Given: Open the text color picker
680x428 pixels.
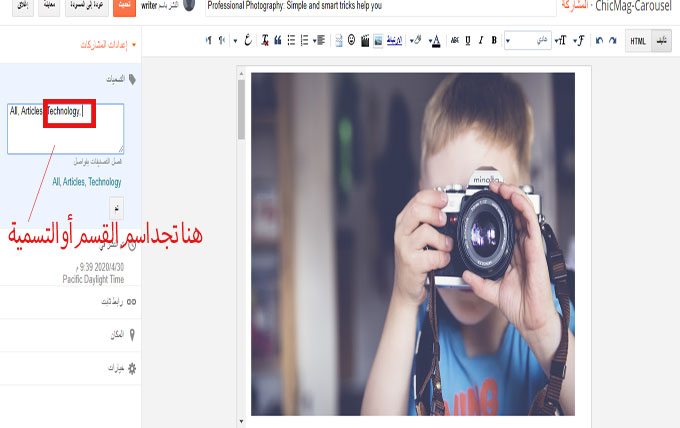Looking at the screenshot, I should tap(435, 41).
